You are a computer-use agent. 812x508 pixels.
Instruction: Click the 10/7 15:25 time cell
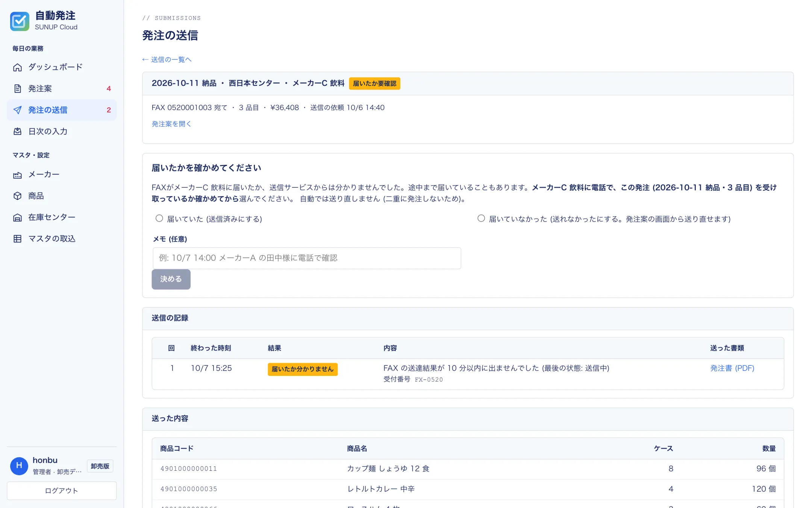211,368
